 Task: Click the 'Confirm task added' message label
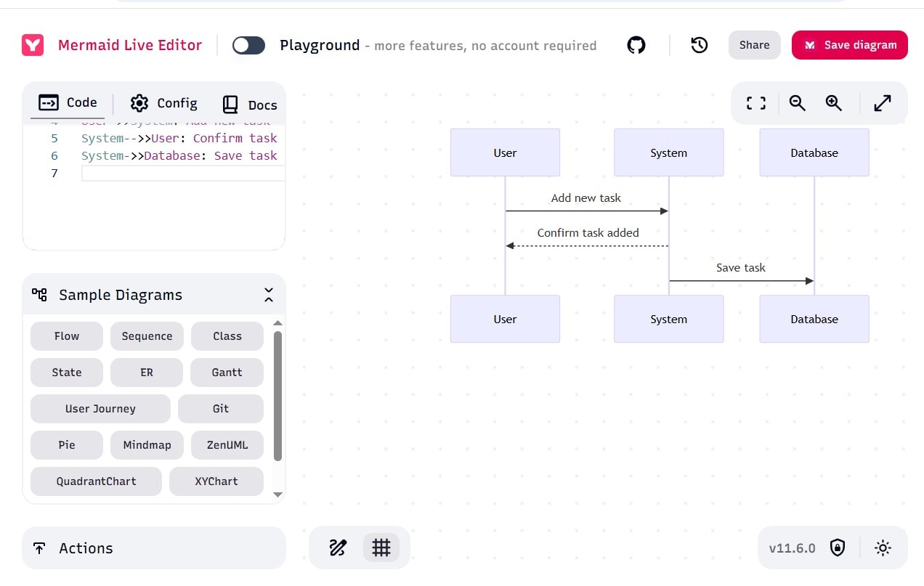(588, 232)
